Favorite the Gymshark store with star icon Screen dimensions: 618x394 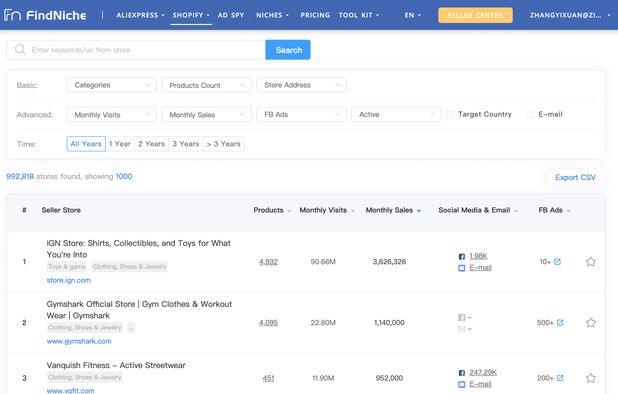tap(590, 323)
